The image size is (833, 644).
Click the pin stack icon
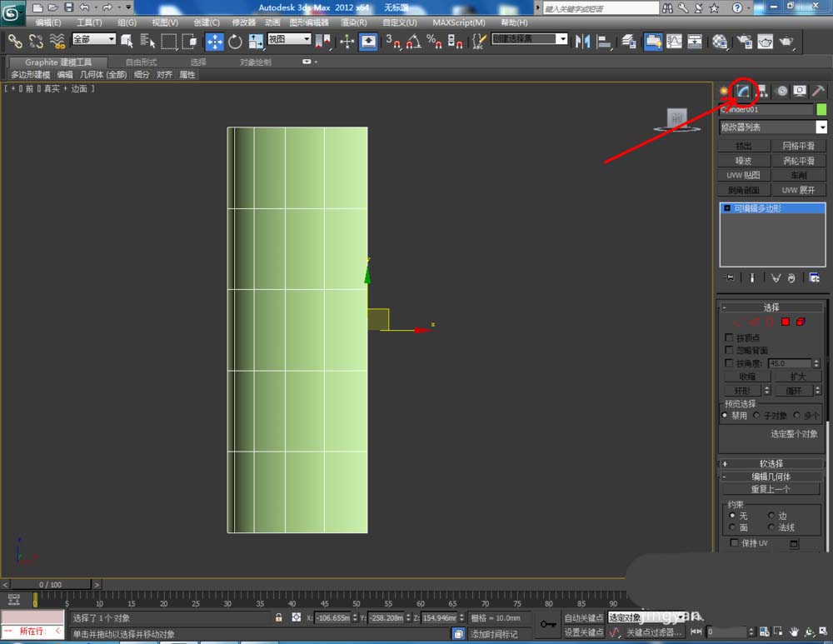coord(730,277)
